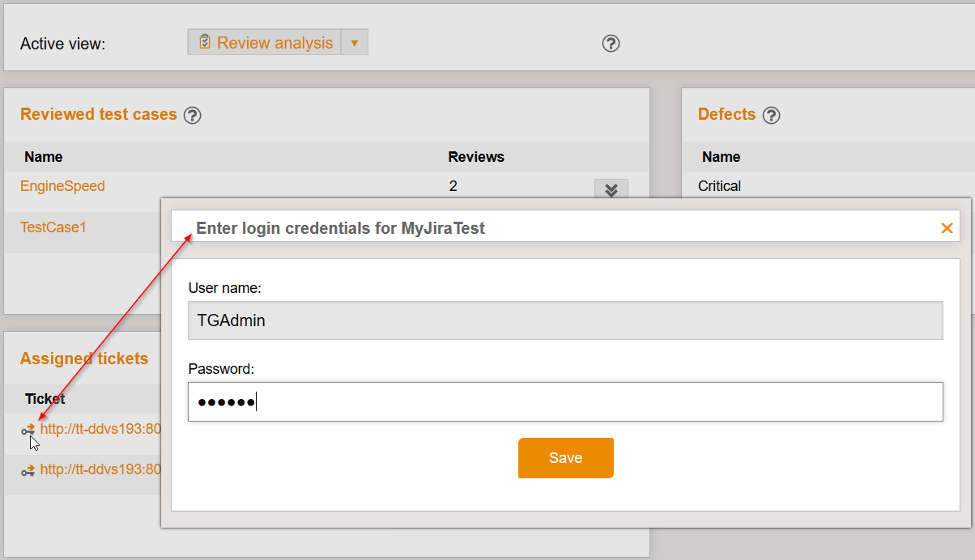975x560 pixels.
Task: Open the help icon next to Active view
Action: (611, 44)
